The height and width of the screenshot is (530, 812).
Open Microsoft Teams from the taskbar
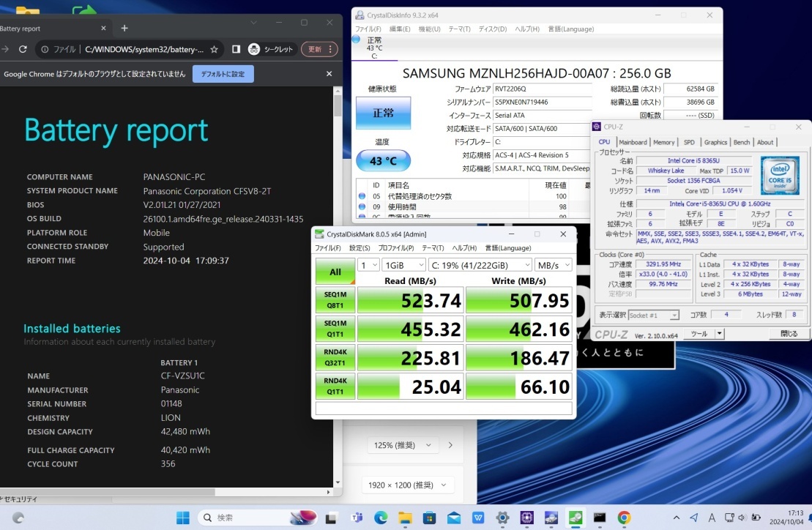pyautogui.click(x=357, y=518)
